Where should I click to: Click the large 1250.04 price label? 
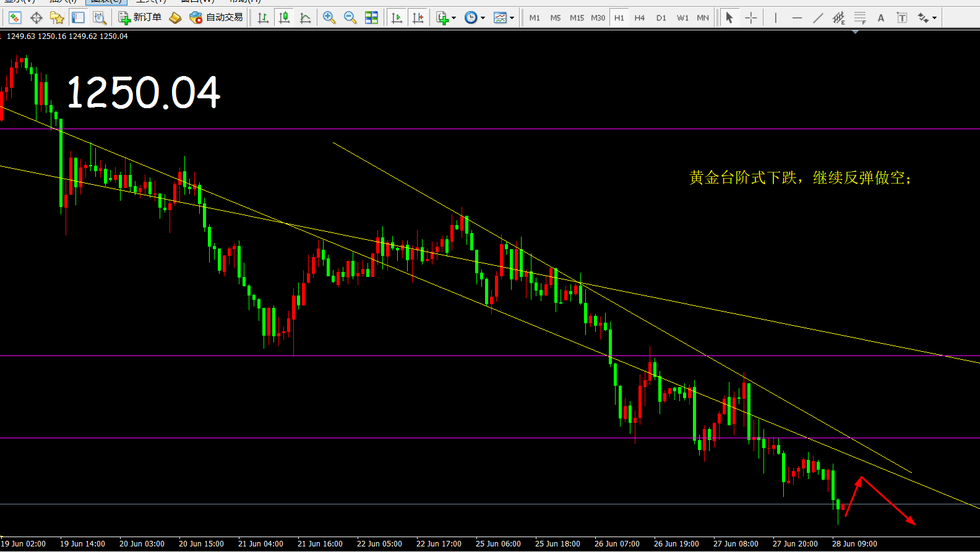(x=143, y=93)
